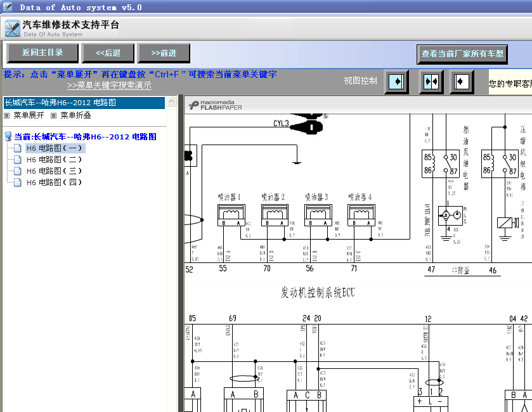Screen dimensions: 532x412
Task: Select the header 长城汽车--哈弗H6--2012 电路图
Action: pos(84,103)
